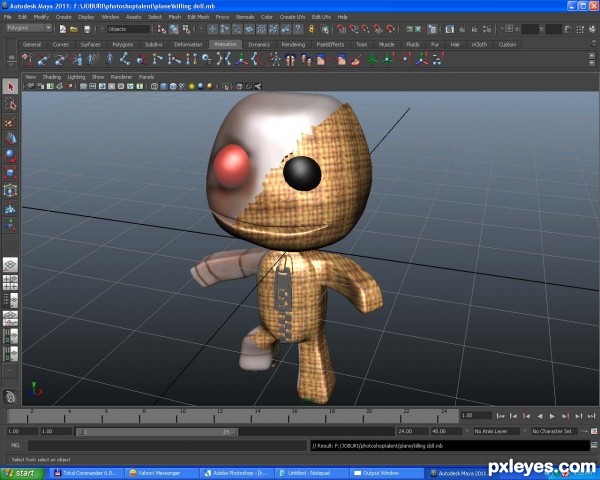Image resolution: width=600 pixels, height=480 pixels.
Task: Click the Paint Skin Weights brush icon
Action: click(x=356, y=59)
